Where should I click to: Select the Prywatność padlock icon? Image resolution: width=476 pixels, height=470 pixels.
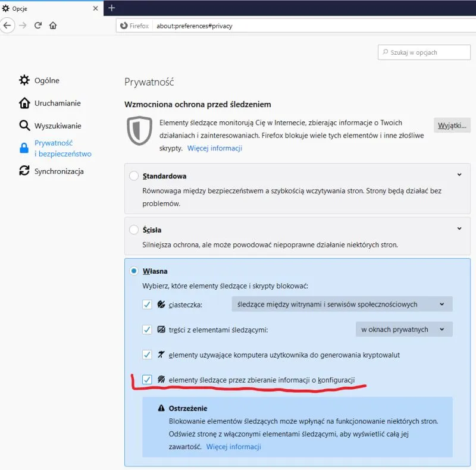(24, 148)
